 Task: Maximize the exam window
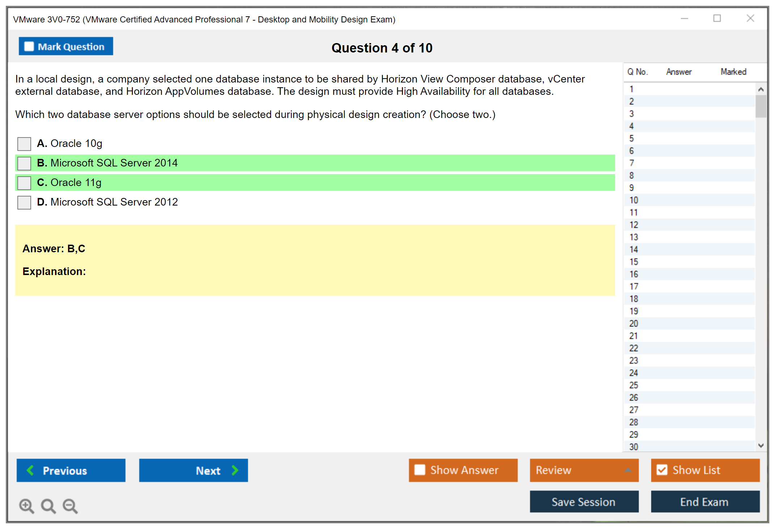[x=717, y=18]
